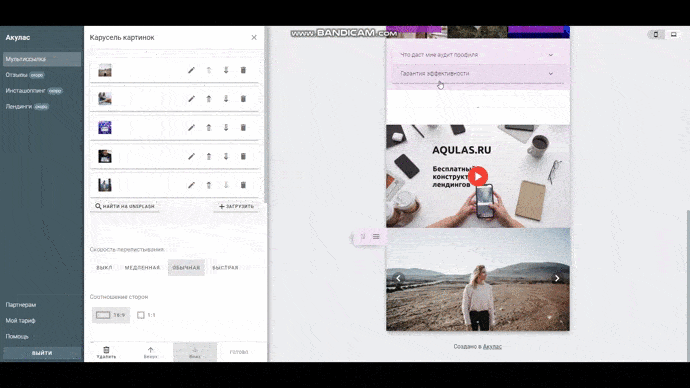Move block up with Вверх button

tap(150, 352)
